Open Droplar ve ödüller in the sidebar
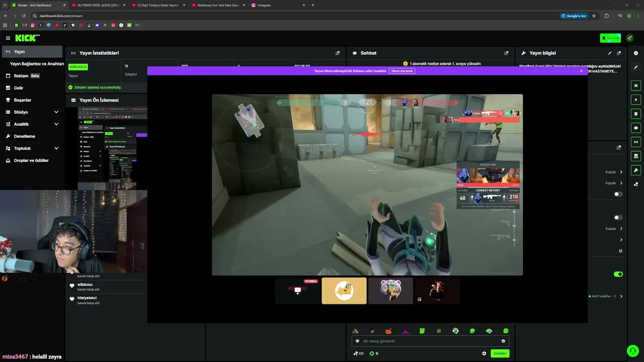Screen dimensions: 644x362 [33, 160]
